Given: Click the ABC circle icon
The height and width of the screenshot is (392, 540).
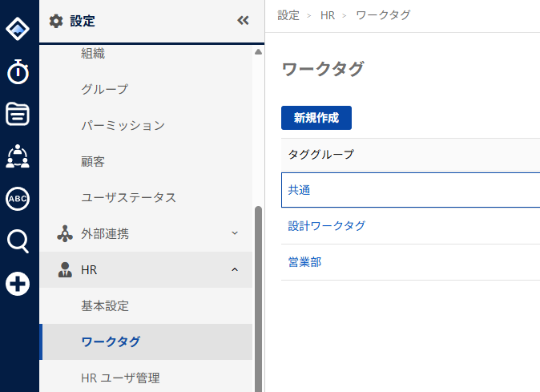Looking at the screenshot, I should (x=18, y=199).
